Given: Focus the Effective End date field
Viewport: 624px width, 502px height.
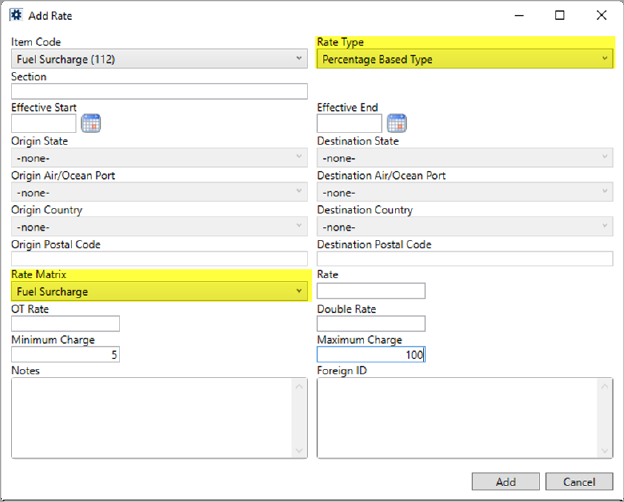Looking at the screenshot, I should click(349, 124).
